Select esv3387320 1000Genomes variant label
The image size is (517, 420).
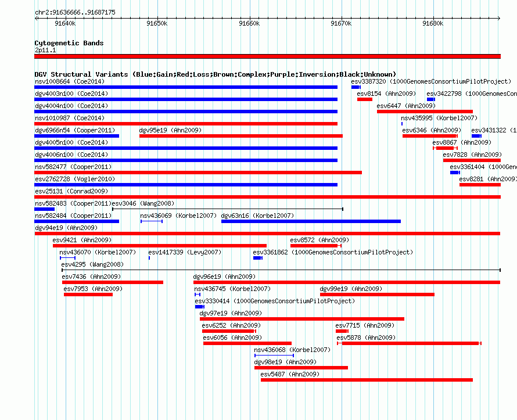(x=431, y=81)
